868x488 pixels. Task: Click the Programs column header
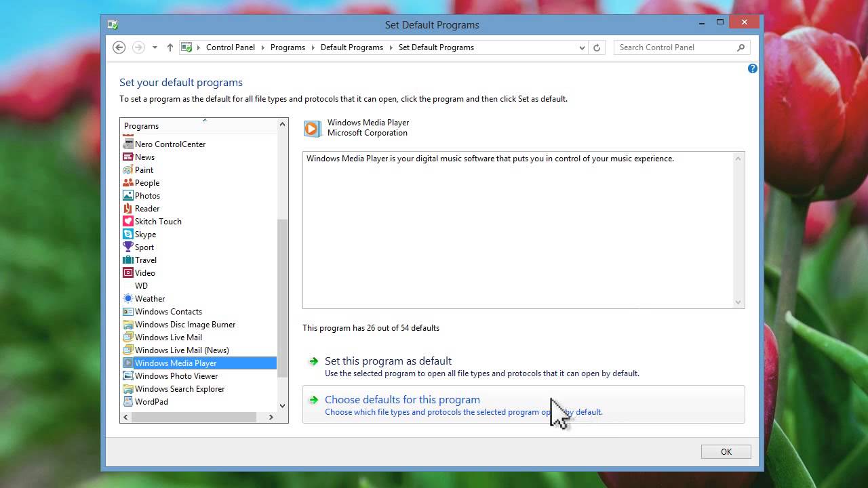pos(199,126)
